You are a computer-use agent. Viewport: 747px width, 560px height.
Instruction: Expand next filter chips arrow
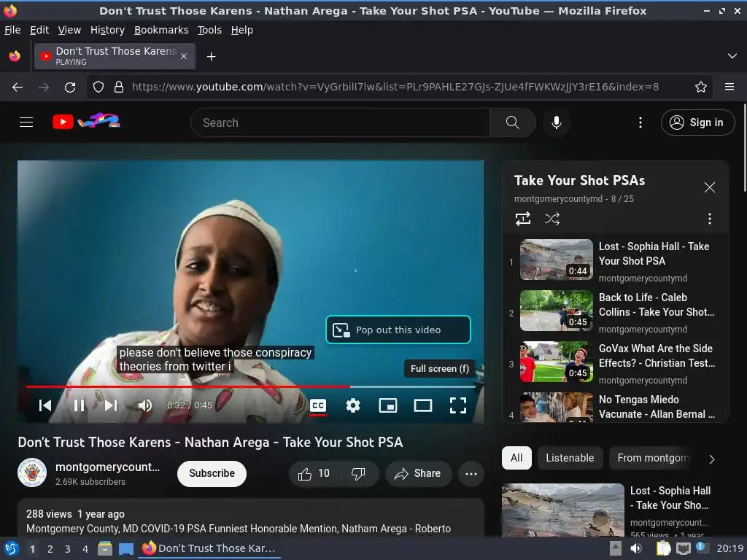(711, 459)
